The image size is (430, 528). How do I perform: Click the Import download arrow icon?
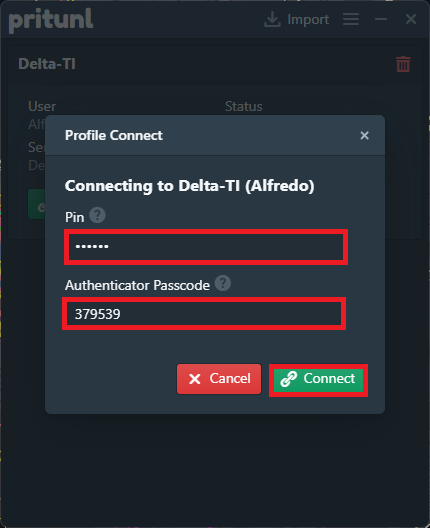(x=272, y=20)
